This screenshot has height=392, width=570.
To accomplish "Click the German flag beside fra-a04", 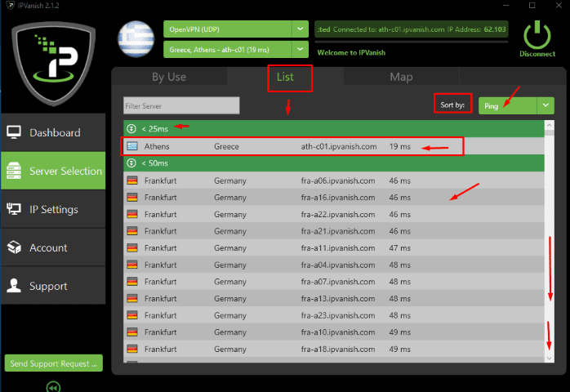I will 132,265.
